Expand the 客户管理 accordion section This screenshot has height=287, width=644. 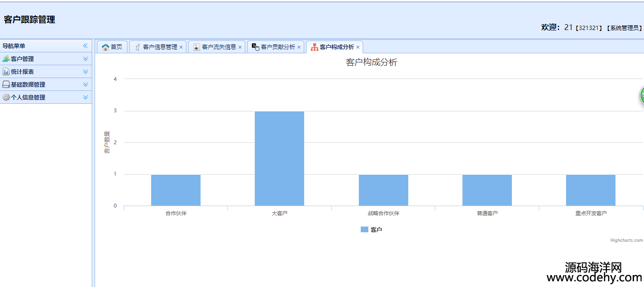[86, 59]
